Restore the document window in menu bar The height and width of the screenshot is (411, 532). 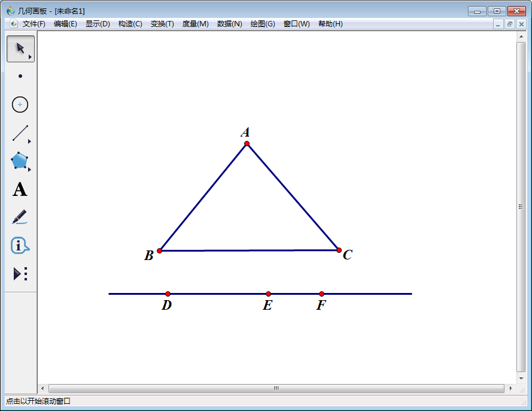[x=510, y=24]
